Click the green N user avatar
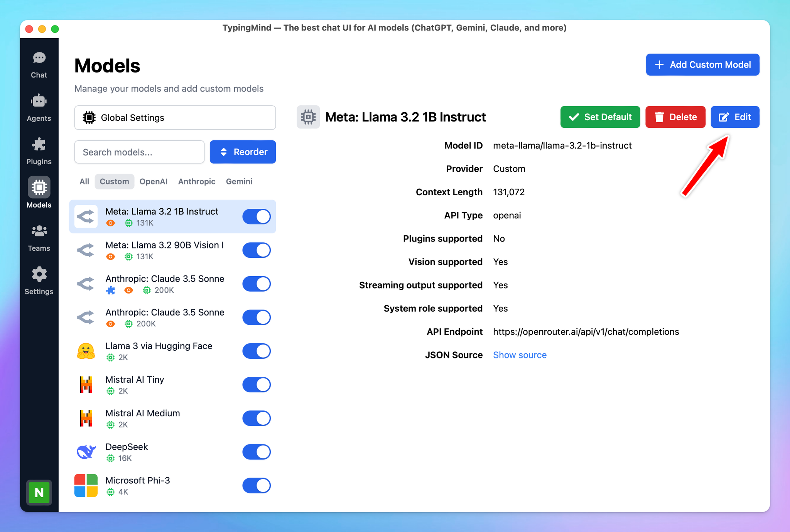The height and width of the screenshot is (532, 790). click(x=39, y=492)
